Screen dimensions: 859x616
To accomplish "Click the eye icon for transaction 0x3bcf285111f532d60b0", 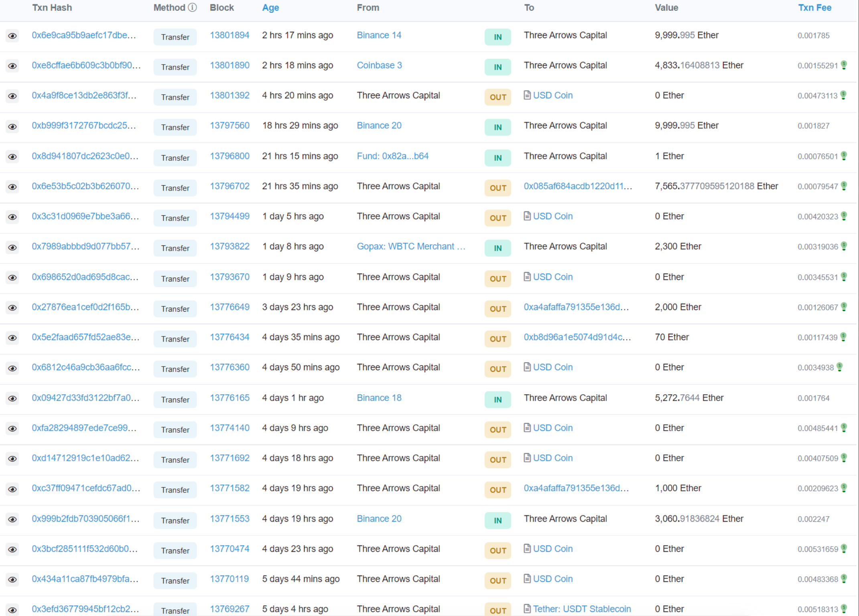I will point(12,549).
